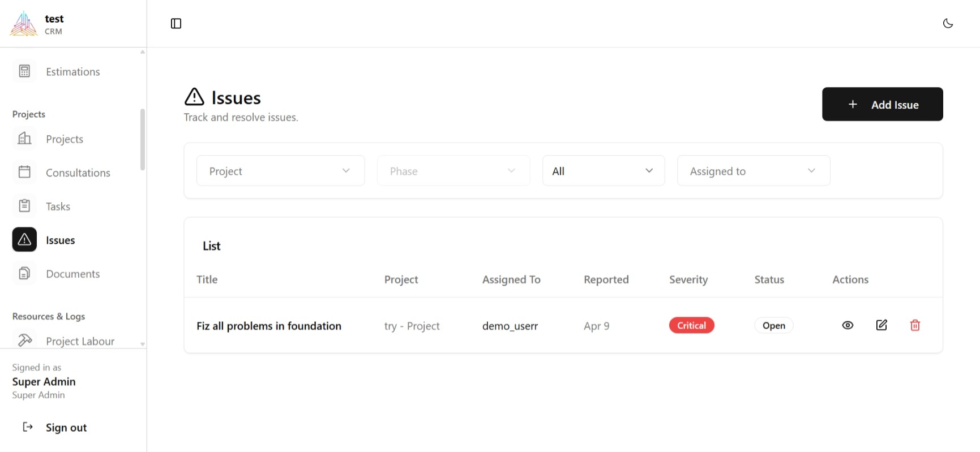The image size is (980, 452).
Task: Click the Consultations calendar icon
Action: coord(24,172)
